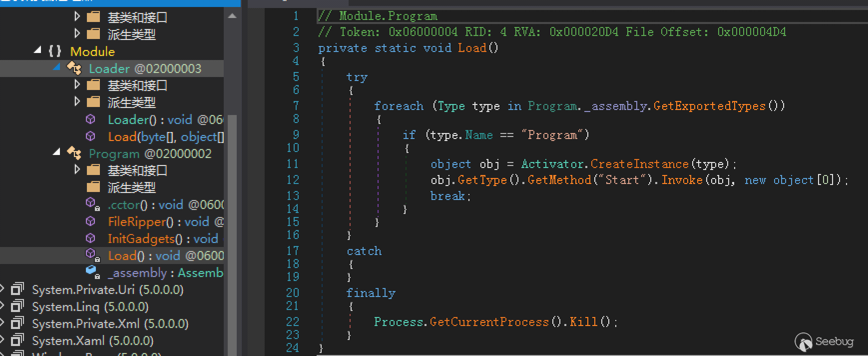Click the System.Private.Uri assembly reference icon

point(17,289)
